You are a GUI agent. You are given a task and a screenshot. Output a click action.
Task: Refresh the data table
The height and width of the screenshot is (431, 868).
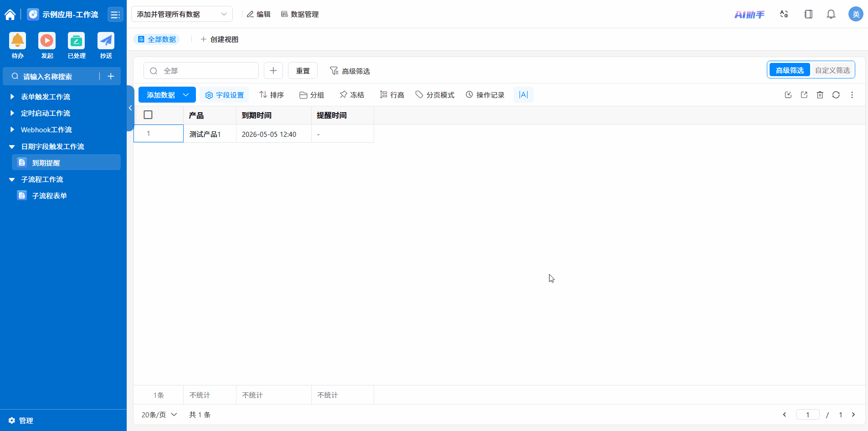pyautogui.click(x=836, y=95)
